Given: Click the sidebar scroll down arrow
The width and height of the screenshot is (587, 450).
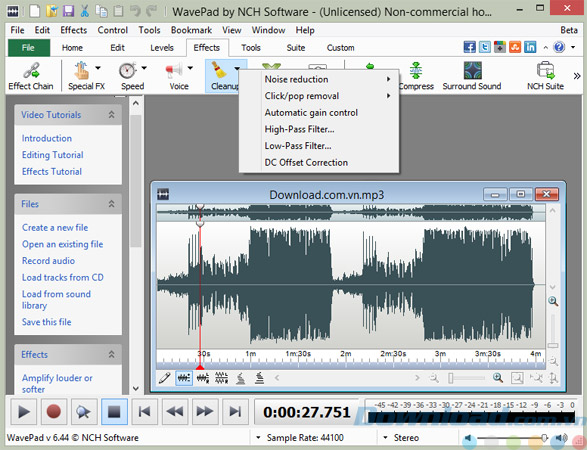Looking at the screenshot, I should [136, 389].
